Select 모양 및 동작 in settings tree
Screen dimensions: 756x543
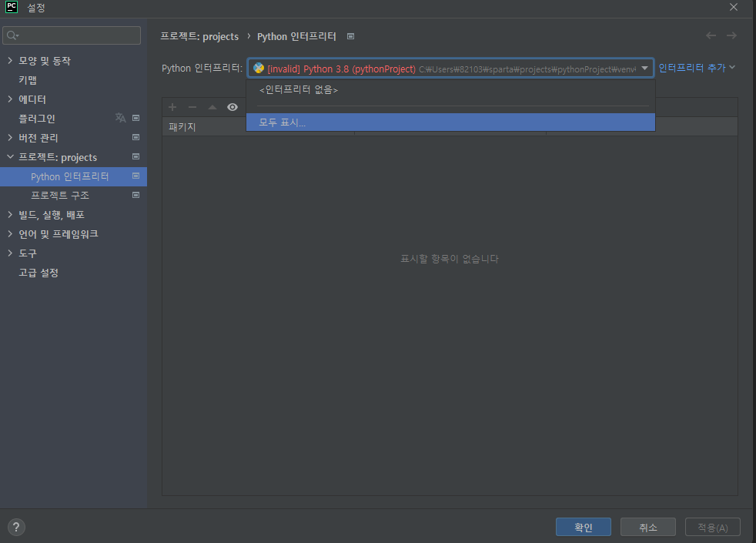(45, 60)
